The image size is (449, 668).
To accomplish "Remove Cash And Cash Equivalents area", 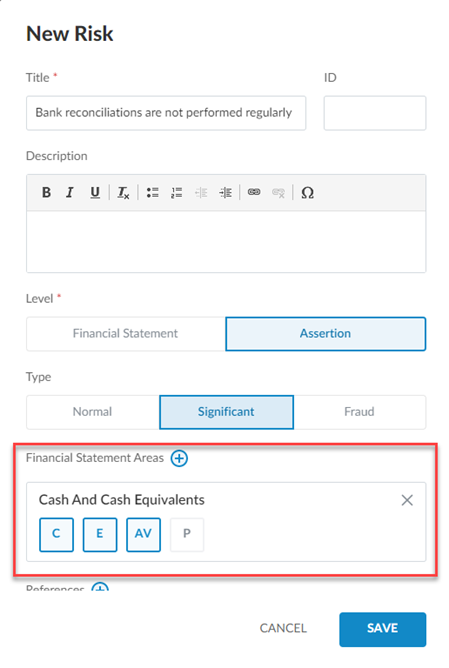I will coord(407,500).
